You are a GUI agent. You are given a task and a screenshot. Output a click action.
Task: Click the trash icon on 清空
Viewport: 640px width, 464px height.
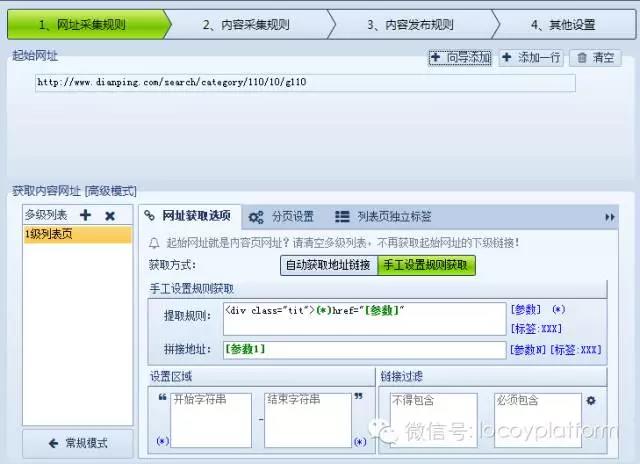(x=582, y=58)
